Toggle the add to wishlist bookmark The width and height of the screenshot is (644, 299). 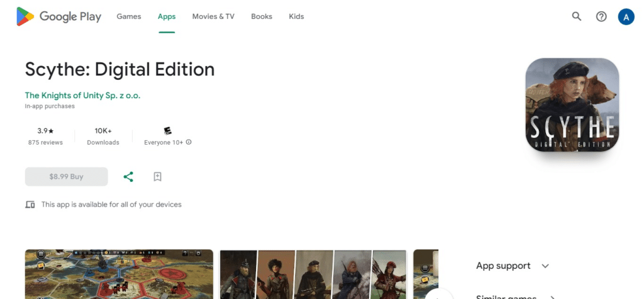[157, 177]
